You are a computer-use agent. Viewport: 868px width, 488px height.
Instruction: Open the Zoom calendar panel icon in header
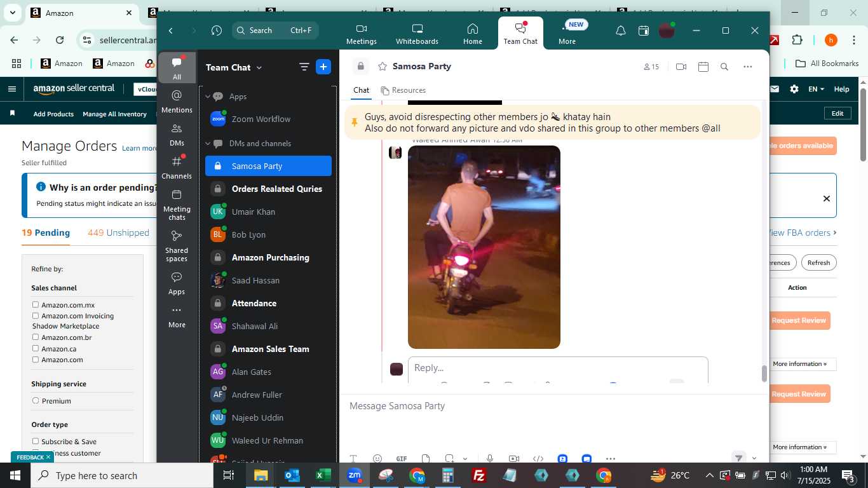tap(644, 30)
